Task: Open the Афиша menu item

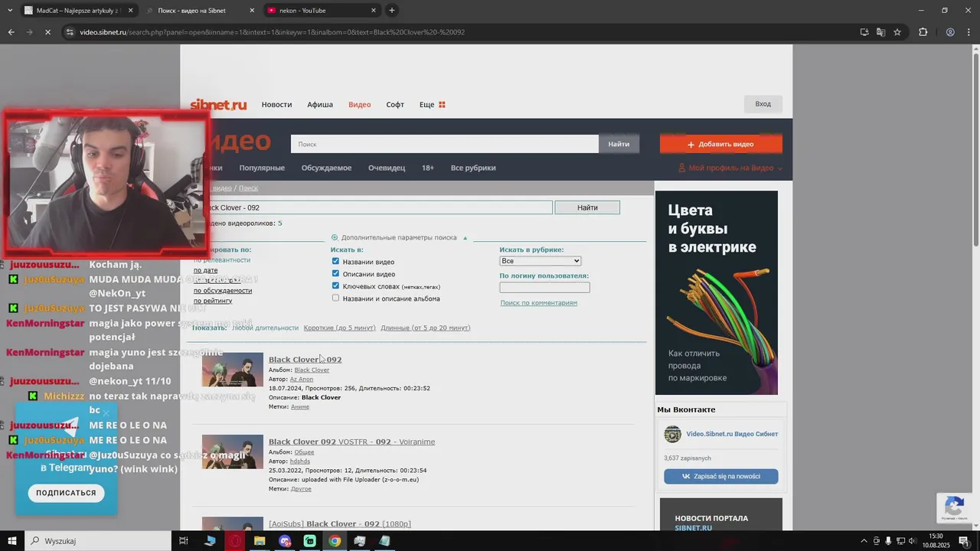Action: pos(320,105)
